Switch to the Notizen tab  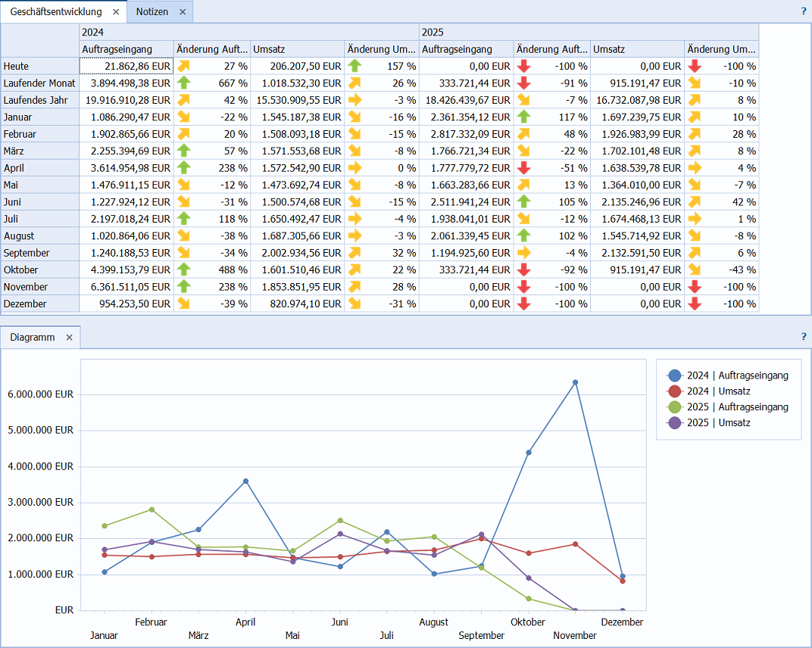(x=152, y=12)
